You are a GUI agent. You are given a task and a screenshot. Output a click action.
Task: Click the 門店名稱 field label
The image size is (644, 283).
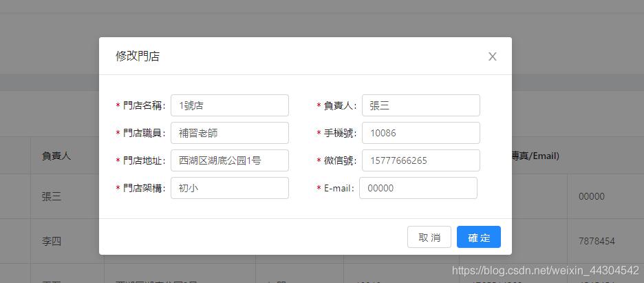(143, 105)
